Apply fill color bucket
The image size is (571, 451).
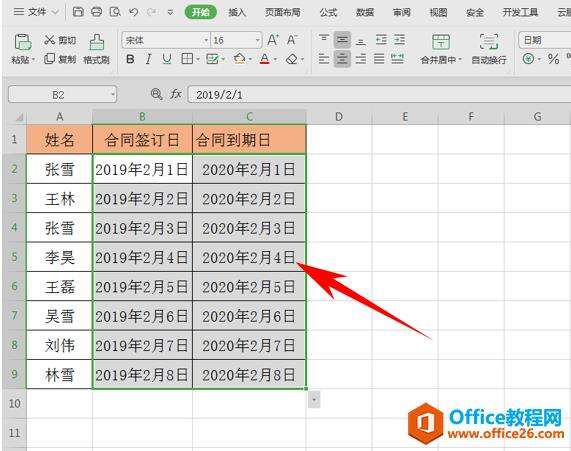[x=240, y=59]
